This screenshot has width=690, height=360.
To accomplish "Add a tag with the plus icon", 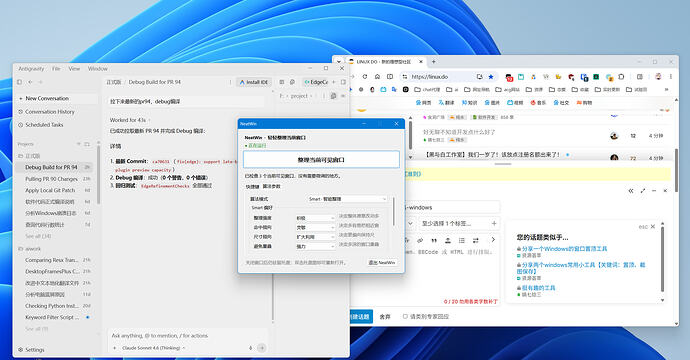I will pos(494,224).
